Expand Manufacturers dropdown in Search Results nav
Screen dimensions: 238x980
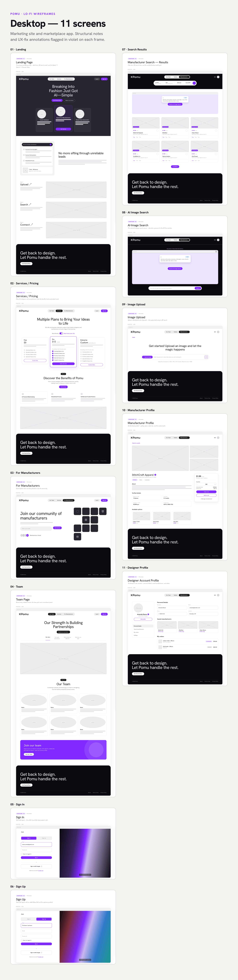(184, 77)
